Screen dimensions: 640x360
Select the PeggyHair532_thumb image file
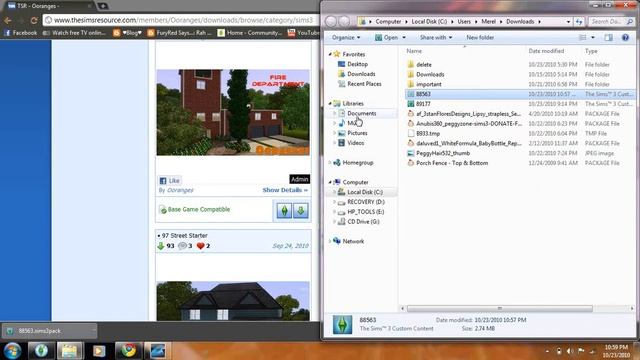(x=443, y=153)
